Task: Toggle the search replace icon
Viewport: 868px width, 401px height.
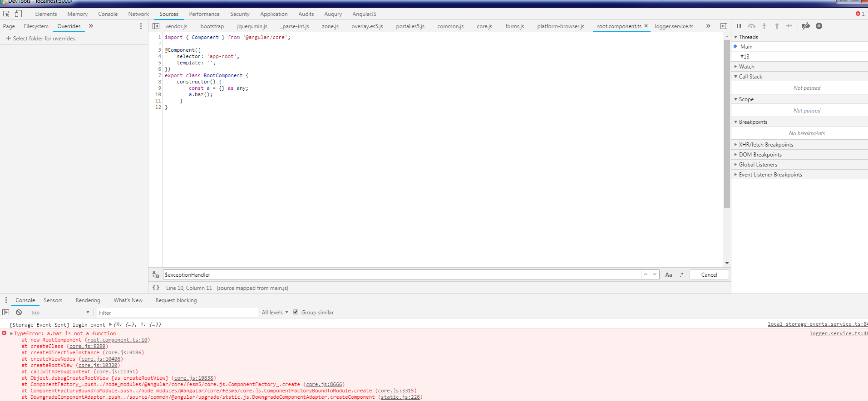Action: coord(156,274)
